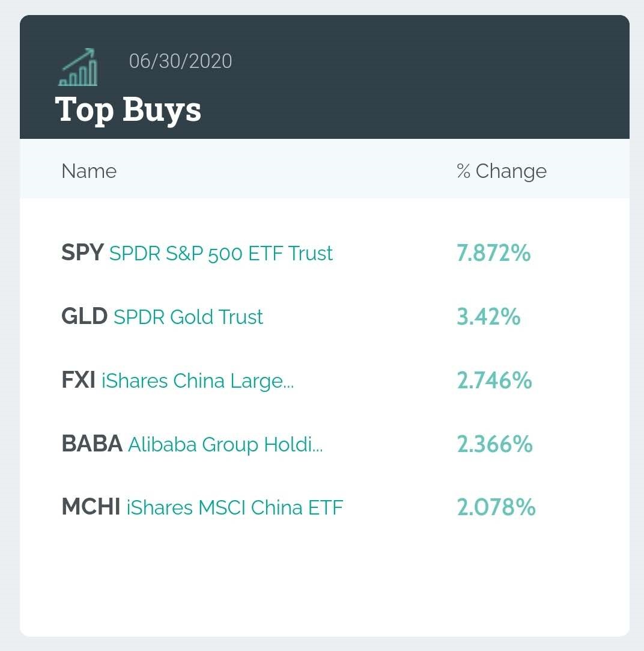View the Alibaba Group Holding link
The height and width of the screenshot is (651, 644).
(x=225, y=444)
